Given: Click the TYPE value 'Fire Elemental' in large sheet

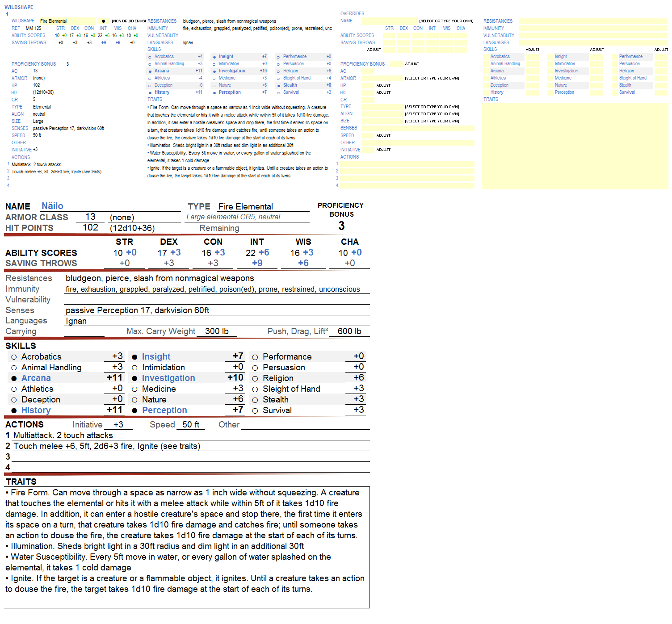Looking at the screenshot, I should 245,206.
